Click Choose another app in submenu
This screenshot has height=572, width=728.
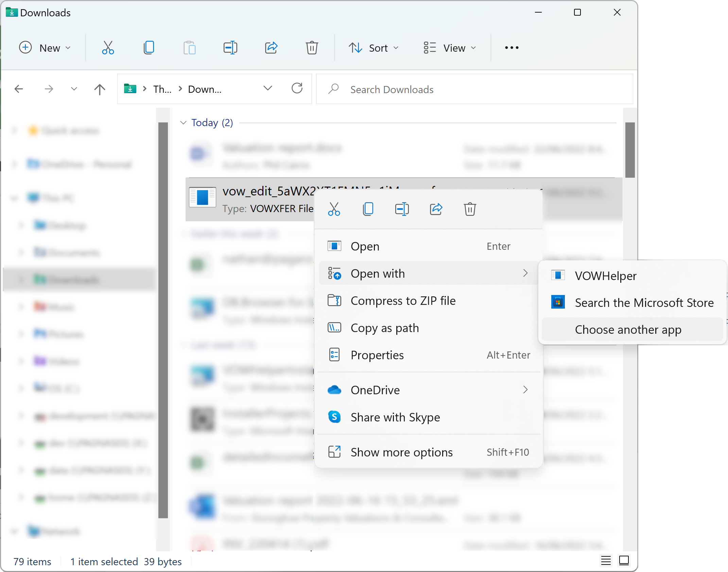[x=628, y=330]
